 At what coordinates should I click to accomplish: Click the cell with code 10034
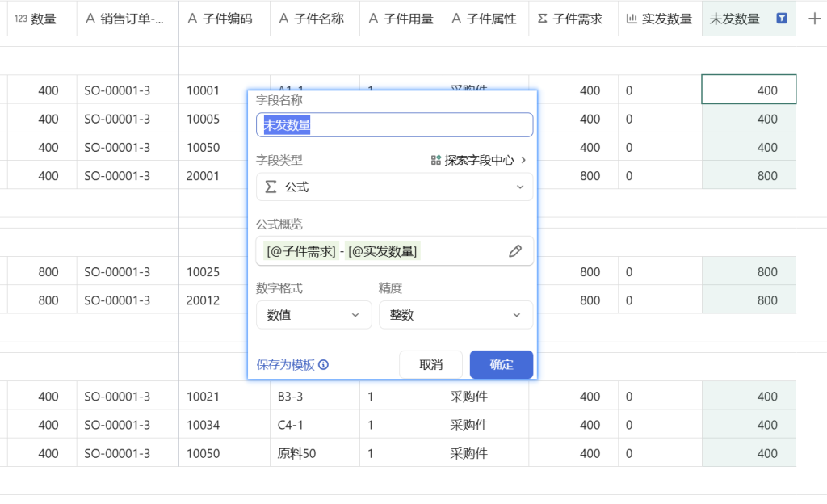click(225, 424)
